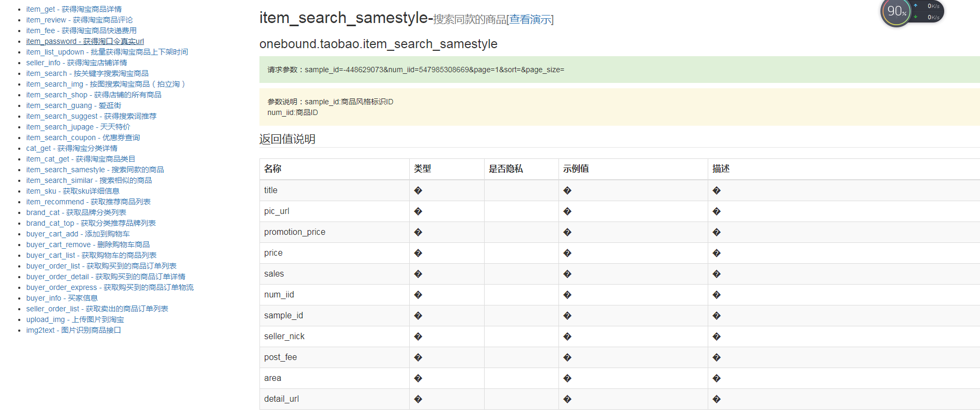The width and height of the screenshot is (980, 413).
Task: Open the item_fee link
Action: 81,30
